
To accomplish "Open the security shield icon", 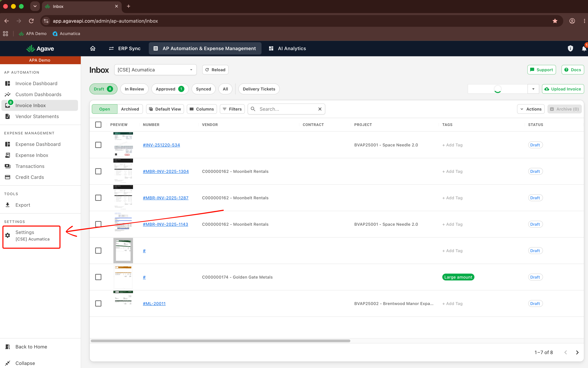I will tap(570, 48).
